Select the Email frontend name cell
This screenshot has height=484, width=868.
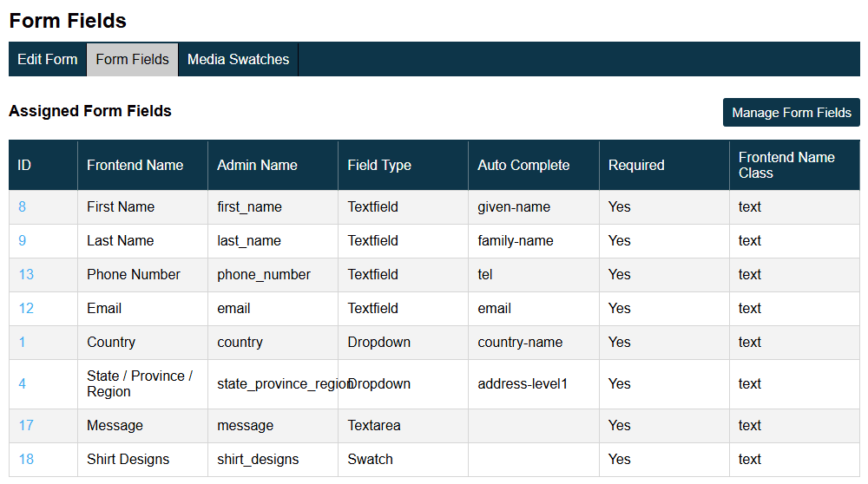point(143,308)
